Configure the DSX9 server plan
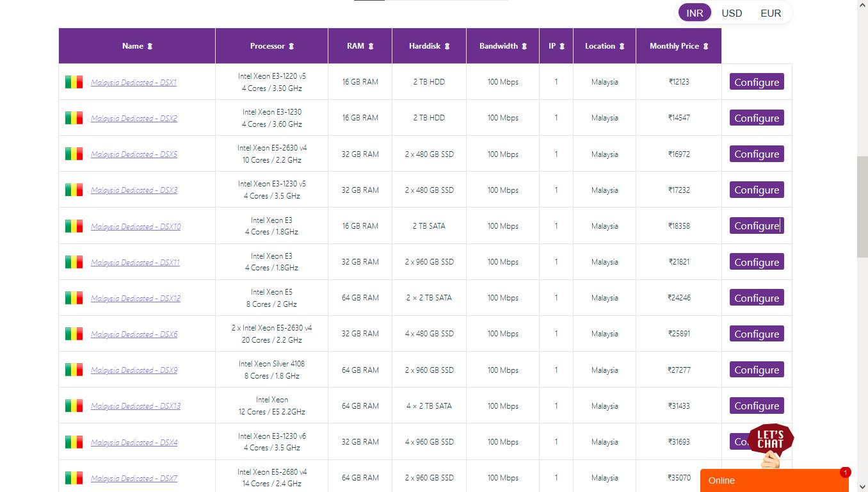 [757, 370]
